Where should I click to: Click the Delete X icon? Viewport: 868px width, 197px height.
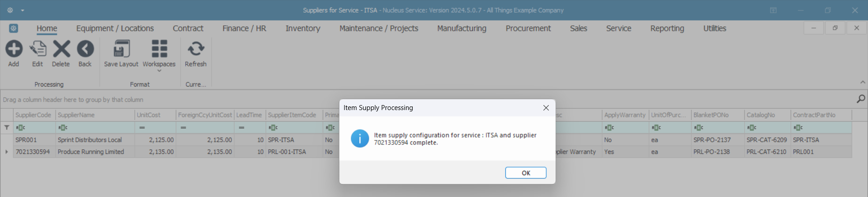pyautogui.click(x=61, y=49)
